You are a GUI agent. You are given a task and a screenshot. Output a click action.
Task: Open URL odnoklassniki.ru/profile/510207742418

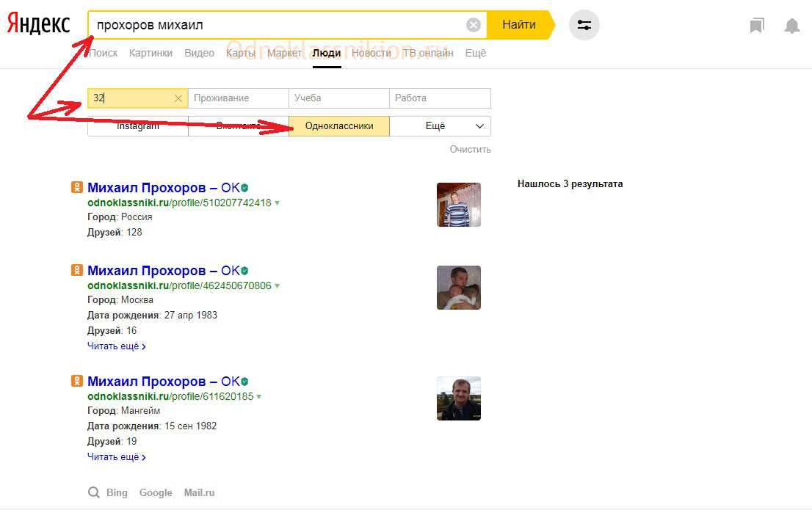pos(179,203)
